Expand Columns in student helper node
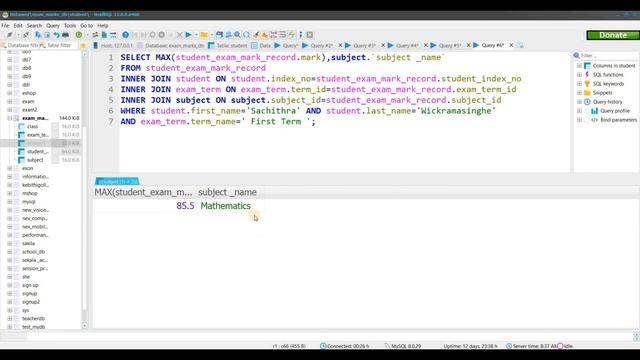Viewport: 640px width, 360px height. [x=579, y=66]
